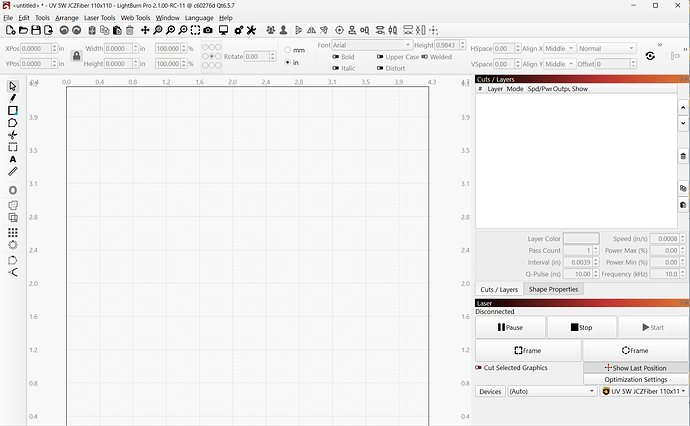690x426 pixels.
Task: Click the Pause button
Action: pos(510,327)
